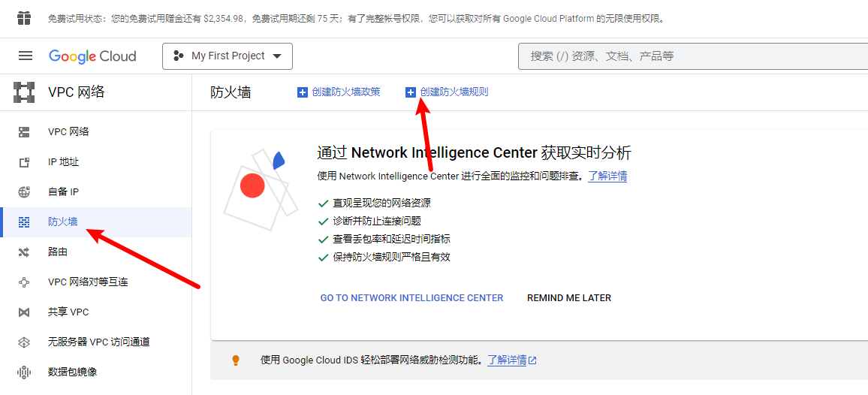Open 无服务器 VPC 访问通道 item

[98, 342]
